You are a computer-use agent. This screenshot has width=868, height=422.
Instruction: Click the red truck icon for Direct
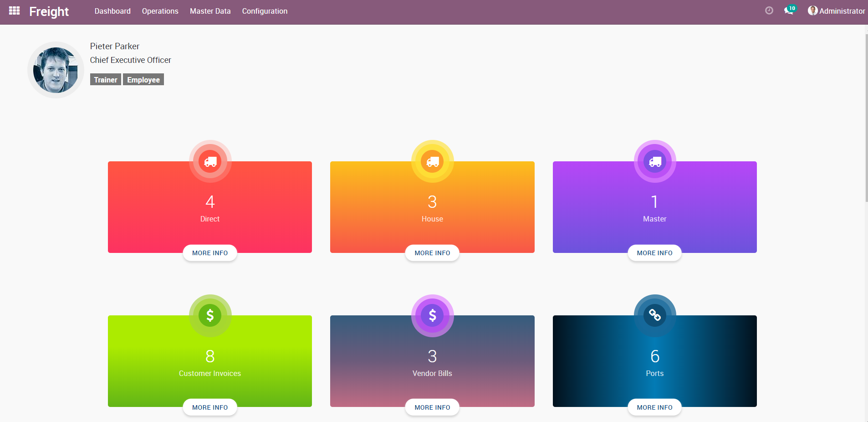tap(210, 161)
